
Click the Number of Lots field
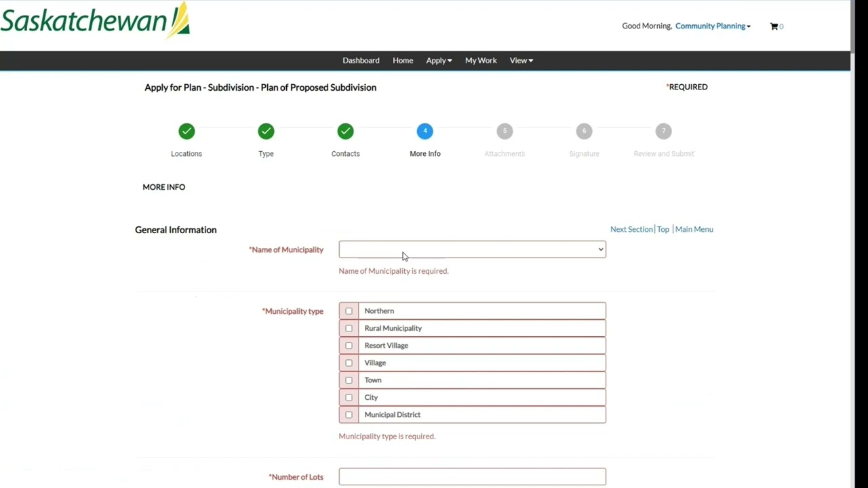tap(472, 476)
